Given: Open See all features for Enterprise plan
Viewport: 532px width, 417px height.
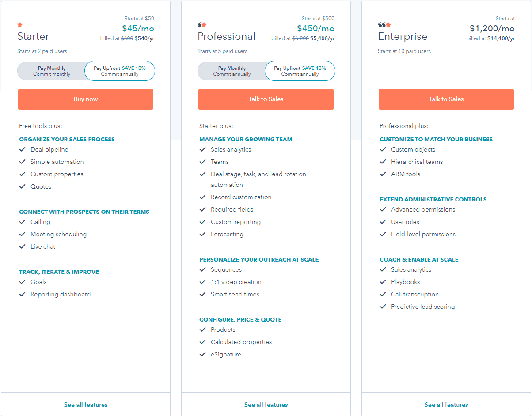Looking at the screenshot, I should [446, 405].
